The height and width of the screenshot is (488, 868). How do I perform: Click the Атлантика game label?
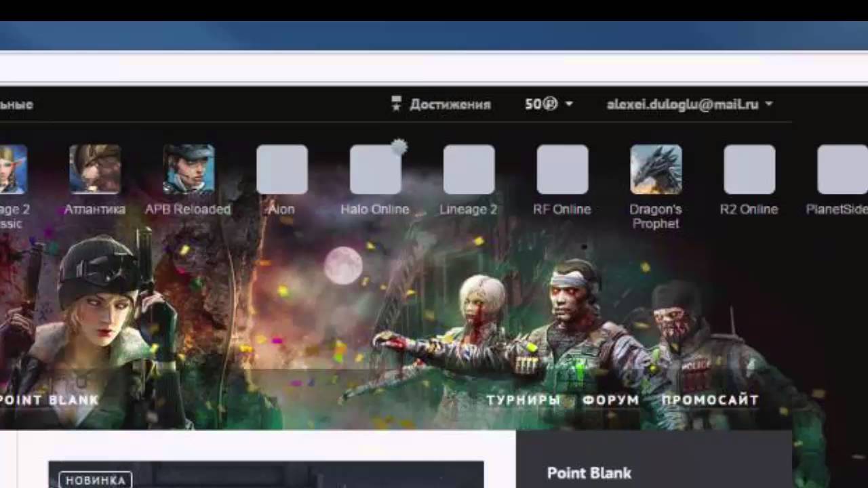pyautogui.click(x=95, y=209)
